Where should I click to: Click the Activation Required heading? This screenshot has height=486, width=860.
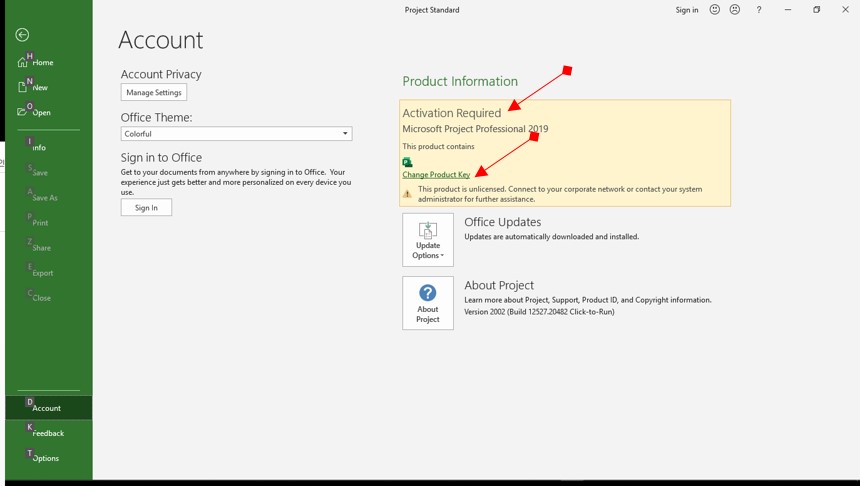451,113
